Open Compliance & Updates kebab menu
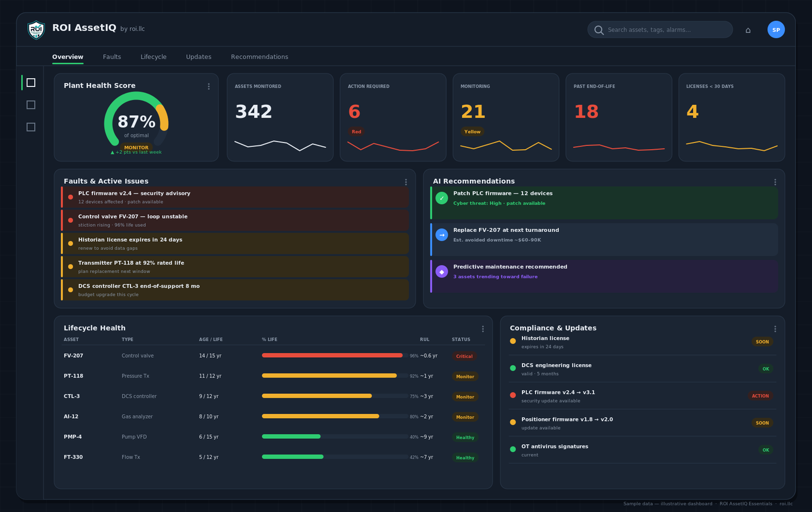Image resolution: width=812 pixels, height=512 pixels. pos(775,329)
